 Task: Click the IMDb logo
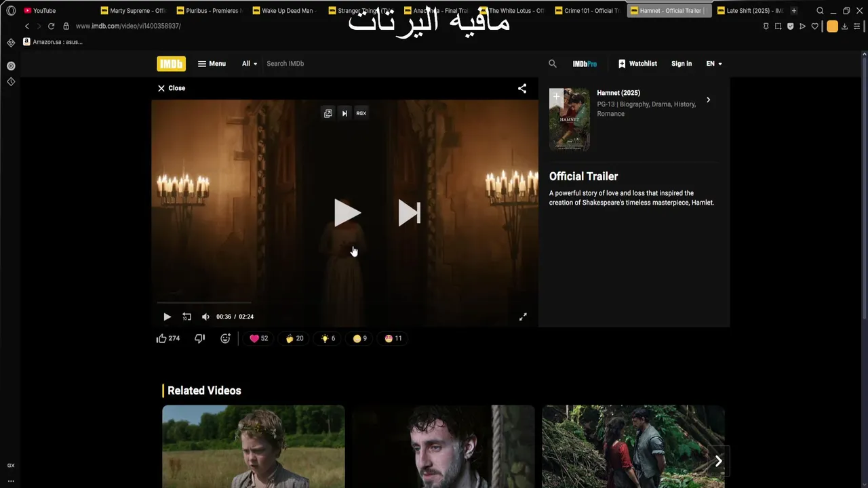click(171, 64)
